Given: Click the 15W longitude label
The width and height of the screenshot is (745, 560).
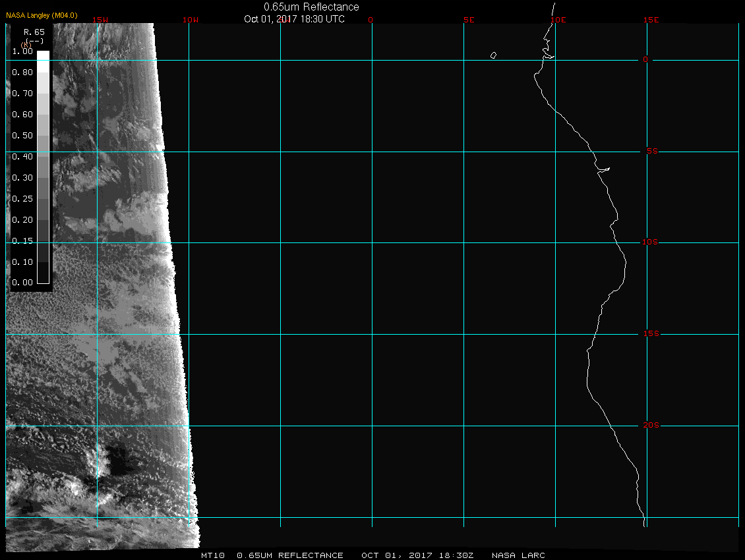Looking at the screenshot, I should click(100, 20).
